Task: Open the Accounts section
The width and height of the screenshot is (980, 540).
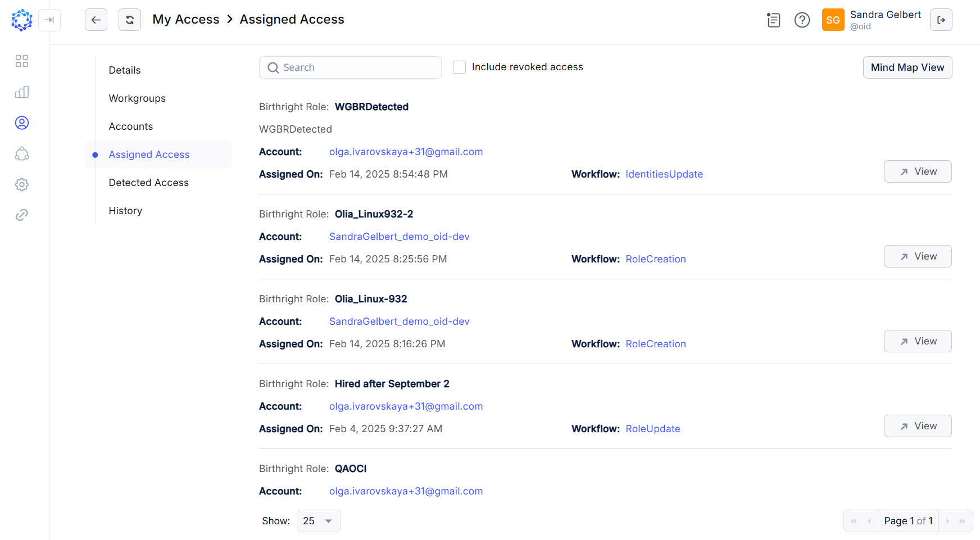Action: tap(131, 126)
